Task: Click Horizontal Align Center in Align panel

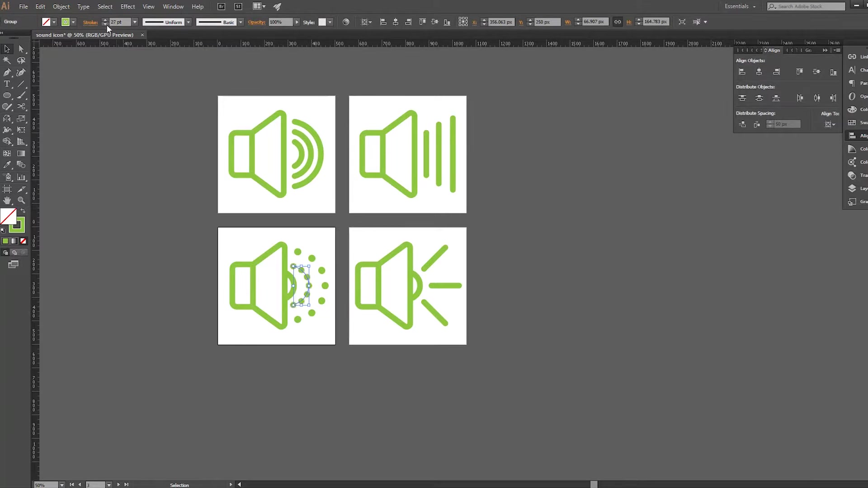Action: pyautogui.click(x=759, y=72)
